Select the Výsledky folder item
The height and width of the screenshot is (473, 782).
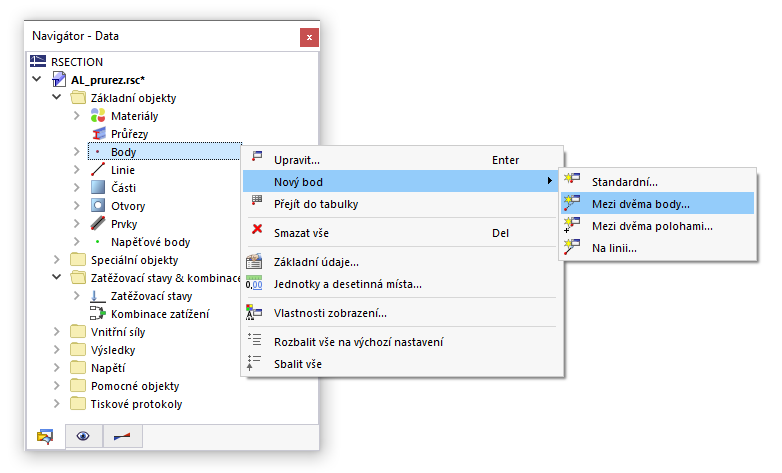point(113,350)
